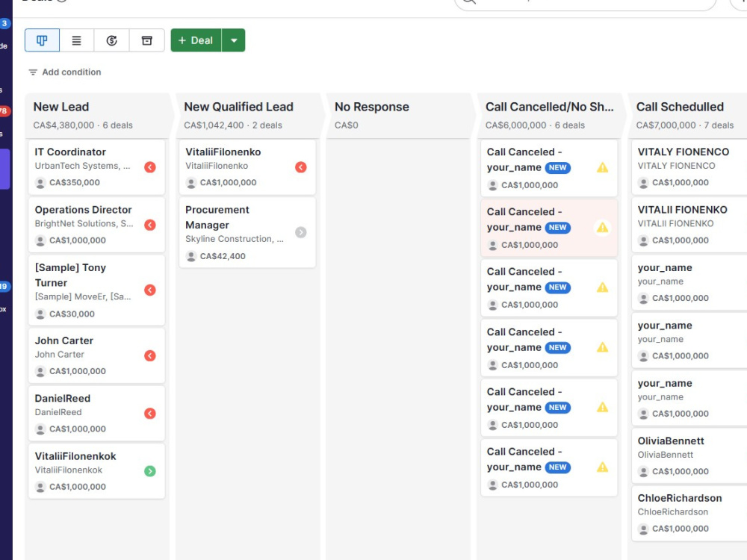Click red activity icon on John Carter deal
Viewport: 747px width, 560px height.
point(150,355)
